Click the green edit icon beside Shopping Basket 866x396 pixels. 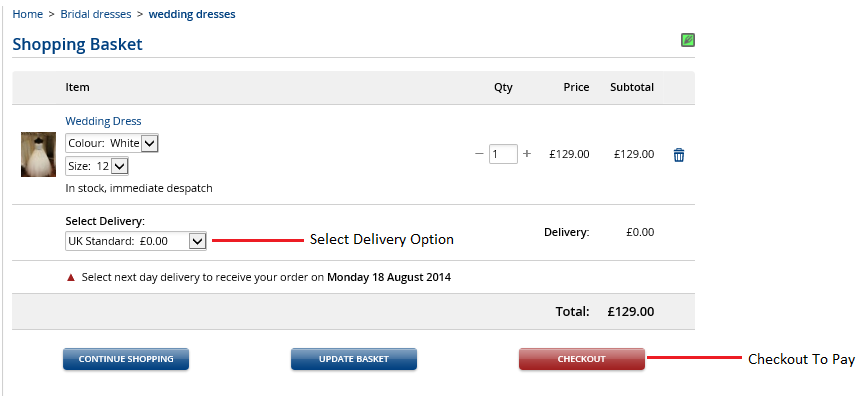[688, 40]
